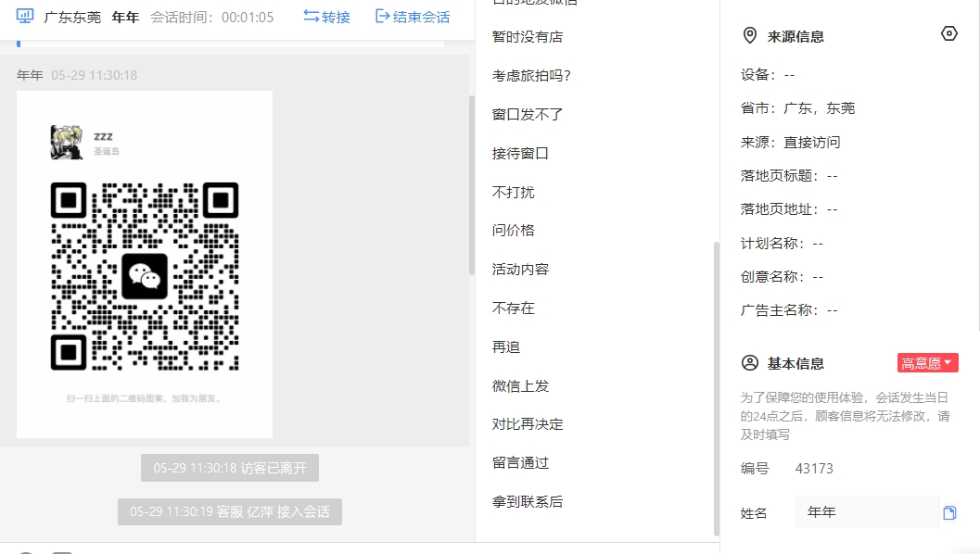Select quick reply 考虑旅拍吗?
This screenshot has height=554, width=980.
pyautogui.click(x=531, y=76)
